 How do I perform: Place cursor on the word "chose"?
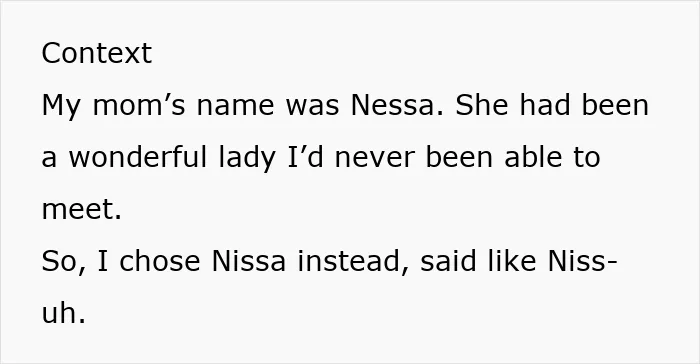[x=160, y=261]
